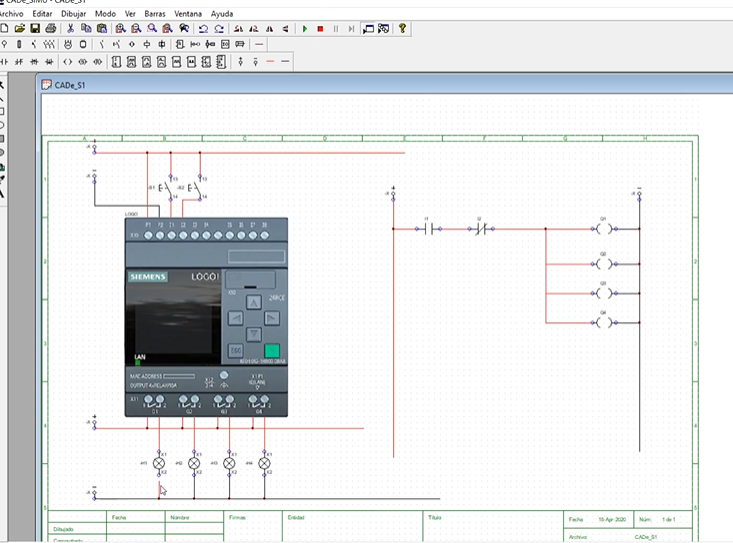
Task: Paste from clipboard with the paste icon
Action: coord(101,29)
